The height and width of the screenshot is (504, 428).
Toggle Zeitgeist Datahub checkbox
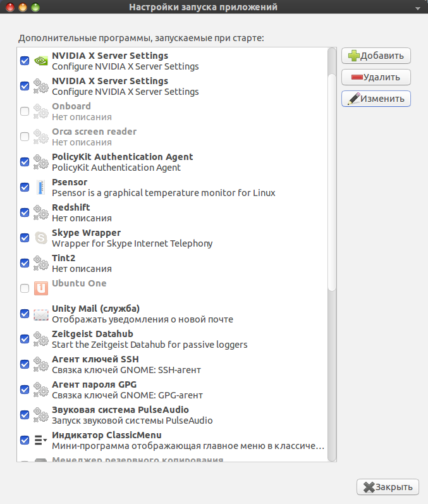click(x=25, y=339)
